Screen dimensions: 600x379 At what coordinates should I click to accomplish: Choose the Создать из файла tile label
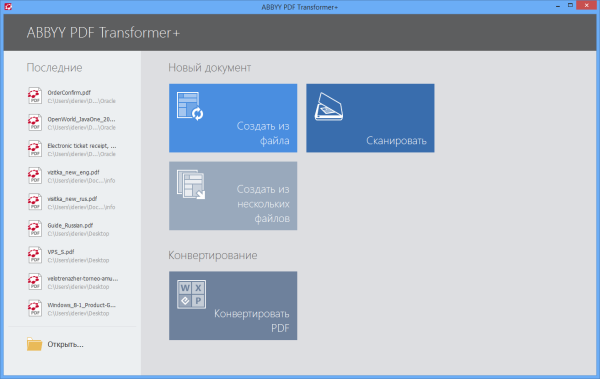pos(263,133)
